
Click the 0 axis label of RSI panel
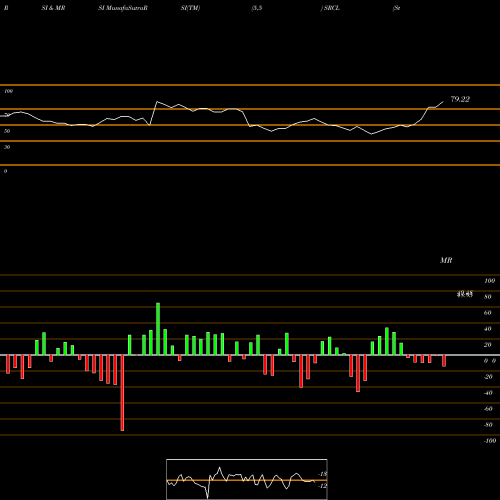(5, 171)
